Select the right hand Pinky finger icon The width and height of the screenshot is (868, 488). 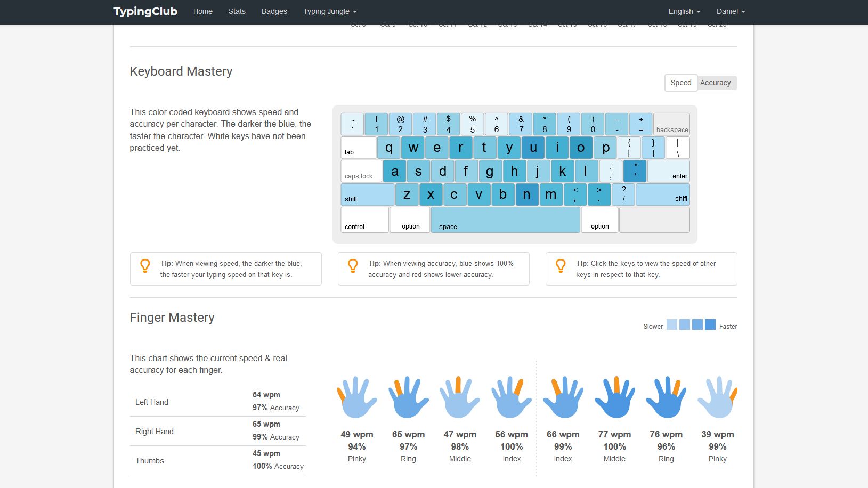717,397
